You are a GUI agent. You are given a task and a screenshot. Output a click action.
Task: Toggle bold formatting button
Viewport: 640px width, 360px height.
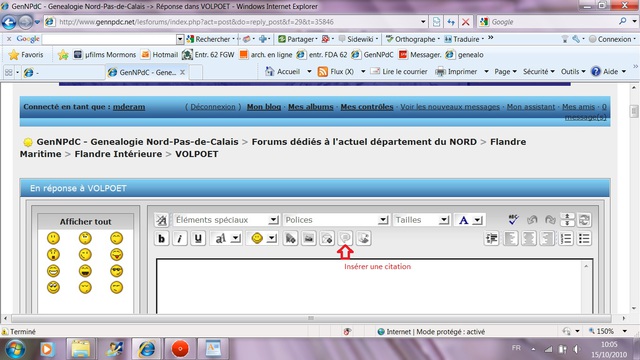tap(162, 238)
